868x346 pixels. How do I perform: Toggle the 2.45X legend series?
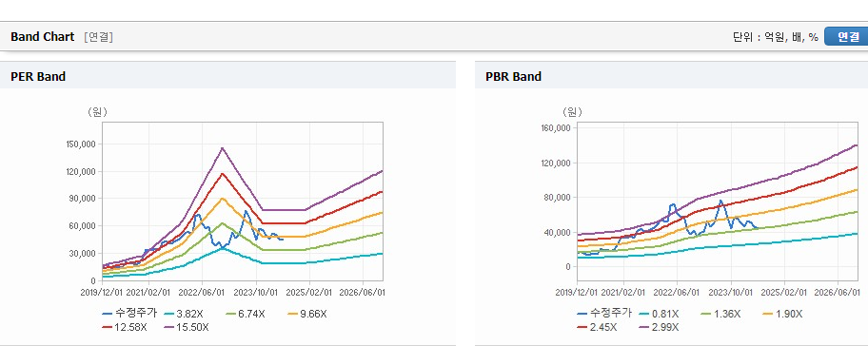[x=597, y=327]
